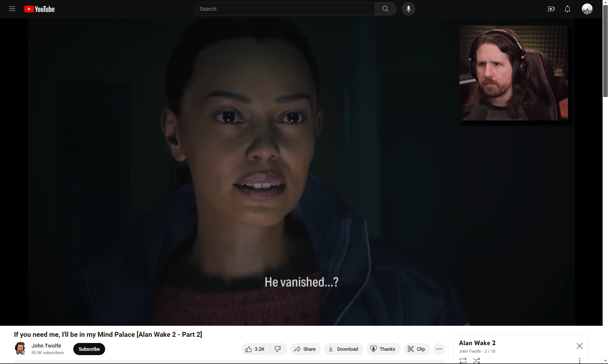Start voice search with microphone
This screenshot has width=608, height=364.
408,9
